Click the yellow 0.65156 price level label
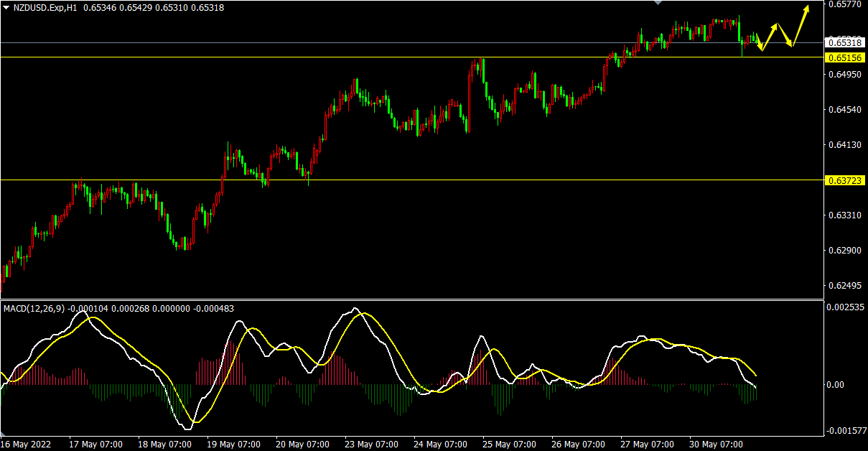868x451 pixels. coord(844,57)
